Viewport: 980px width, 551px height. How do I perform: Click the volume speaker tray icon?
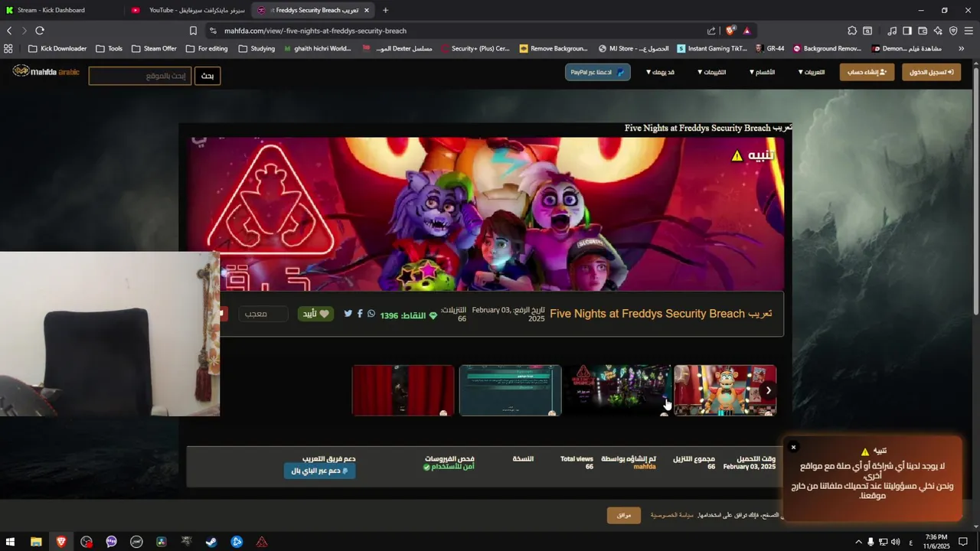pos(896,542)
